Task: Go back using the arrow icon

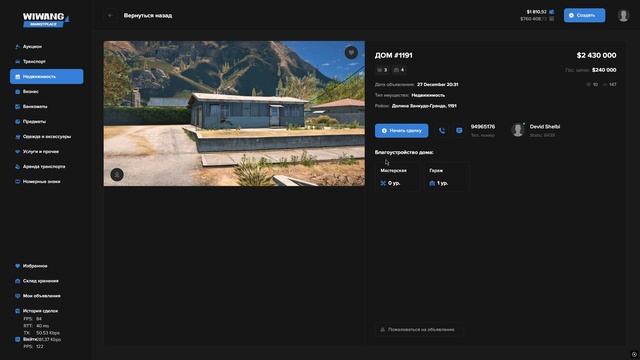Action: 110,16
